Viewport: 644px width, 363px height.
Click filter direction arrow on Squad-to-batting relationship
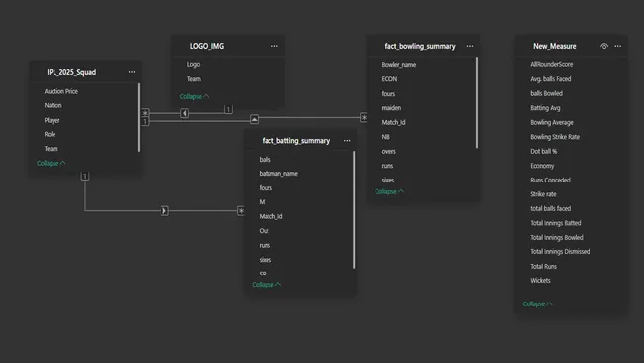click(164, 211)
